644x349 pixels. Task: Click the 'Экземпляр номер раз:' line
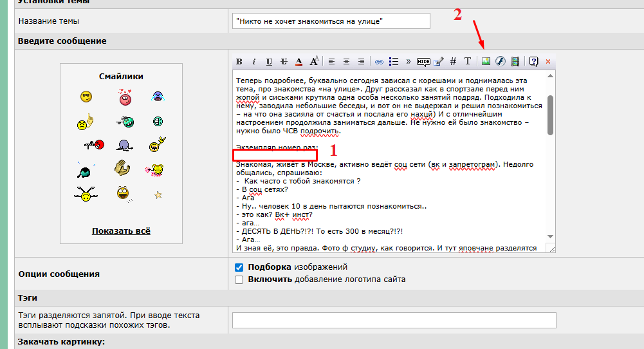[277, 147]
